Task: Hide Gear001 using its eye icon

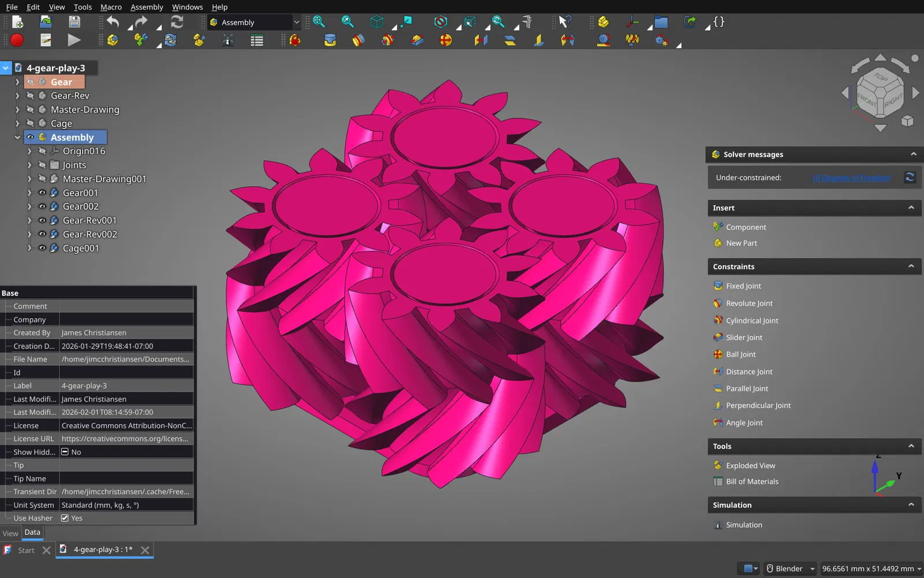Action: pyautogui.click(x=42, y=192)
